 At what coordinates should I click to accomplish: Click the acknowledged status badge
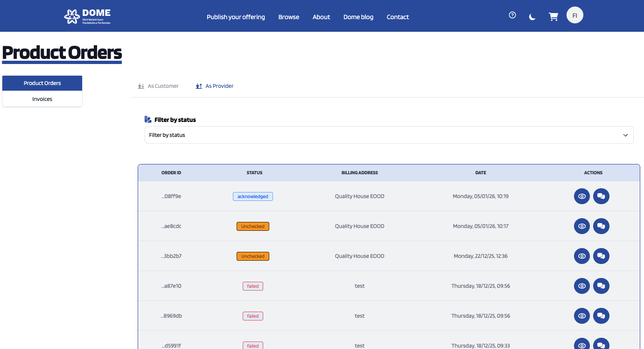tap(252, 196)
